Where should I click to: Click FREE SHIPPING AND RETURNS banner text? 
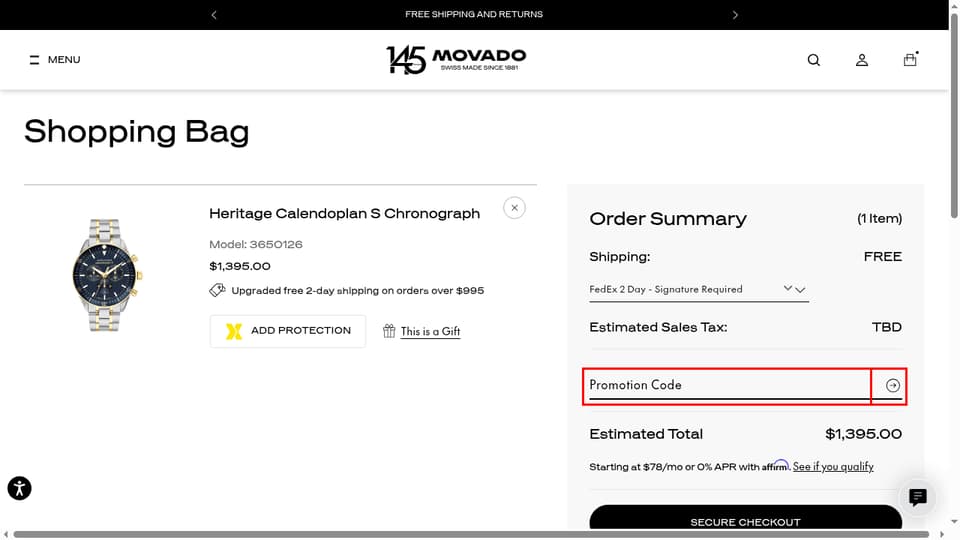474,14
